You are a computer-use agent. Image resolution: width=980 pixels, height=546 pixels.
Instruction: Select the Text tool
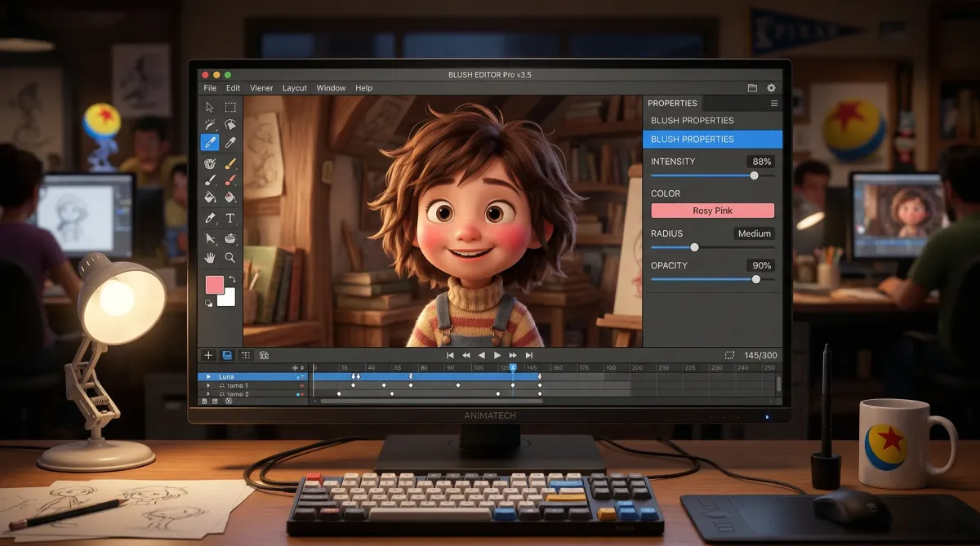230,218
